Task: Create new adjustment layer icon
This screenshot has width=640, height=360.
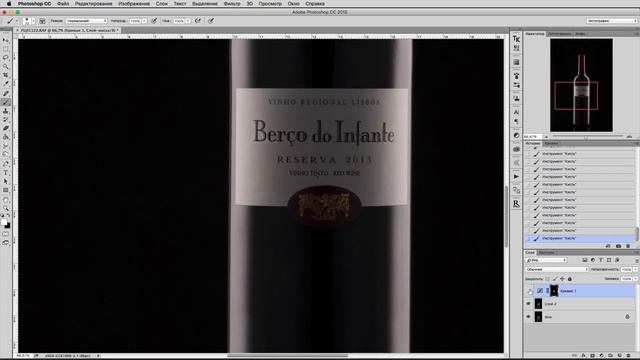Action: (601, 356)
